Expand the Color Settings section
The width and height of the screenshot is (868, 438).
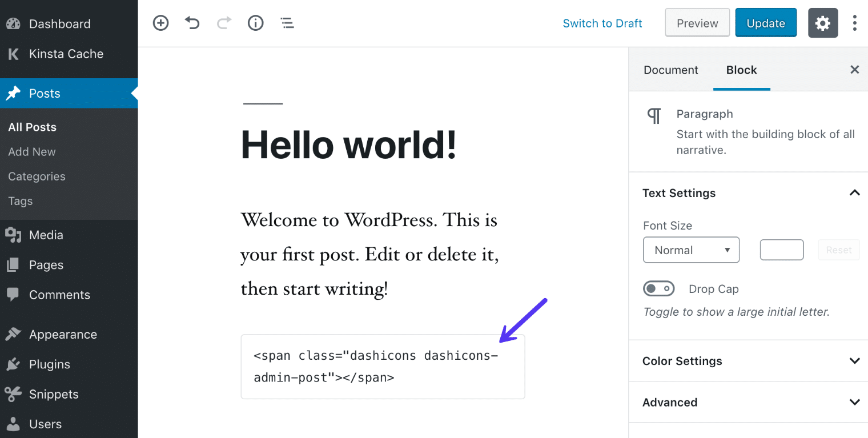click(x=854, y=361)
